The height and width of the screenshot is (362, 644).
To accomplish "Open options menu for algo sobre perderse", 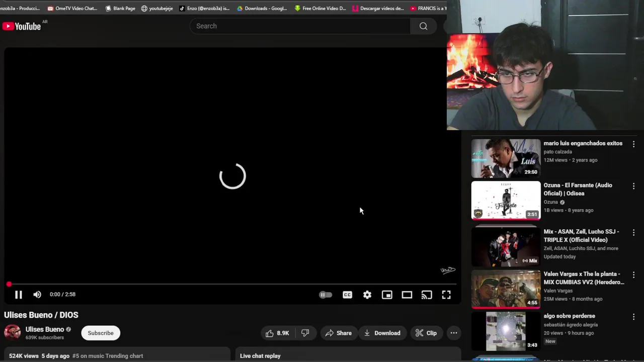I will point(633,317).
